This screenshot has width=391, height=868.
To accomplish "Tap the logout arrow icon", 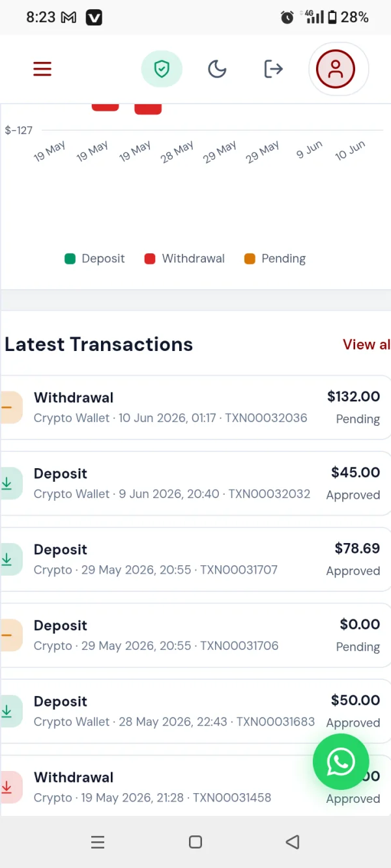I will pyautogui.click(x=273, y=69).
